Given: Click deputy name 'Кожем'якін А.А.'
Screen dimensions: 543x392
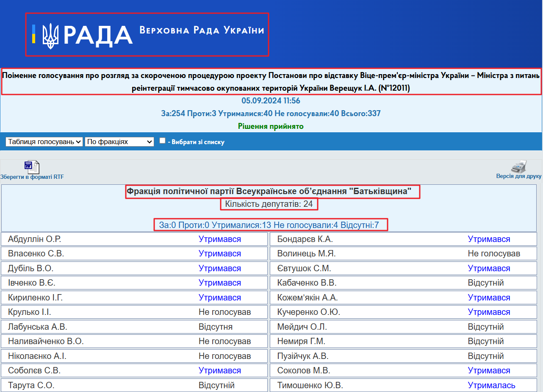Looking at the screenshot, I should [308, 298].
